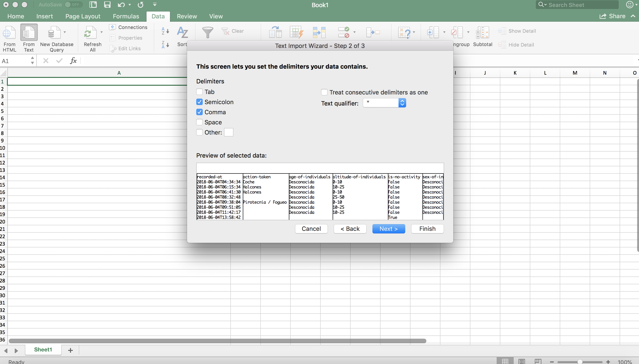Click the zoom in plus button

pos(608,362)
